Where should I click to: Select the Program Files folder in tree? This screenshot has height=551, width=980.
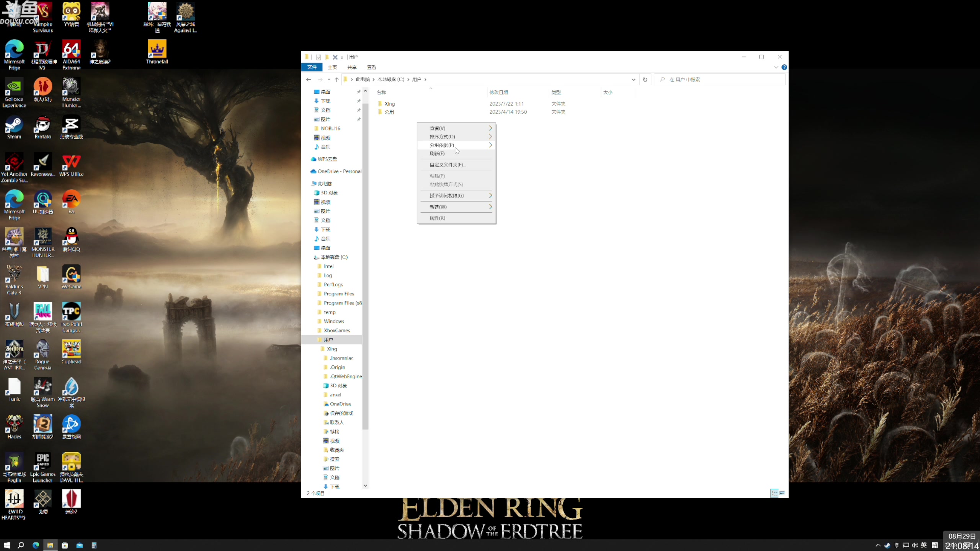click(338, 294)
